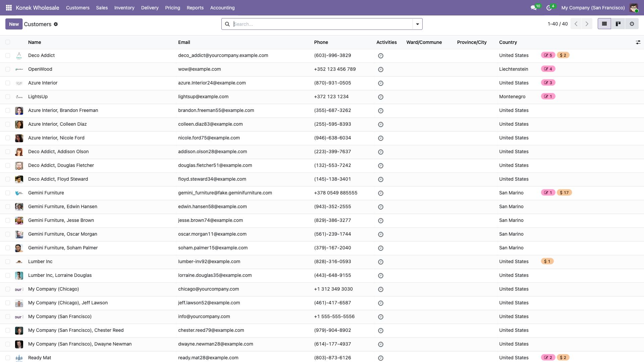Click the pink sales badge on Gemini Furniture

tap(548, 193)
